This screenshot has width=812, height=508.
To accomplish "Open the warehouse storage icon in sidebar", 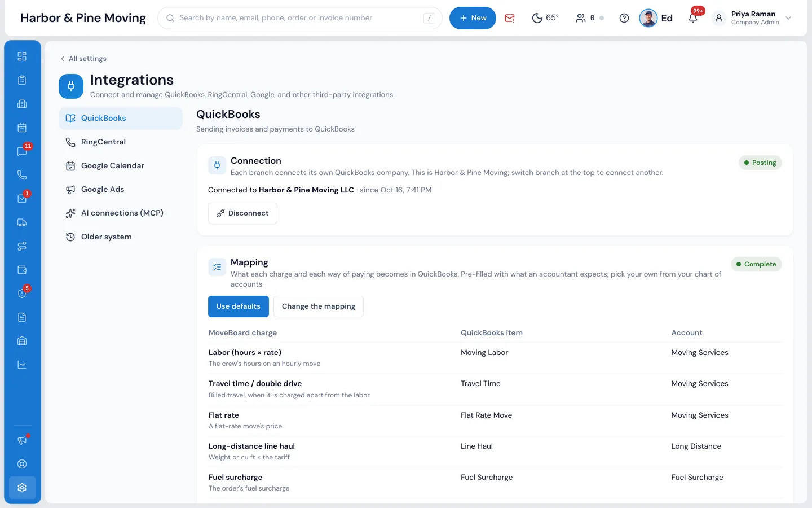I will (x=22, y=341).
